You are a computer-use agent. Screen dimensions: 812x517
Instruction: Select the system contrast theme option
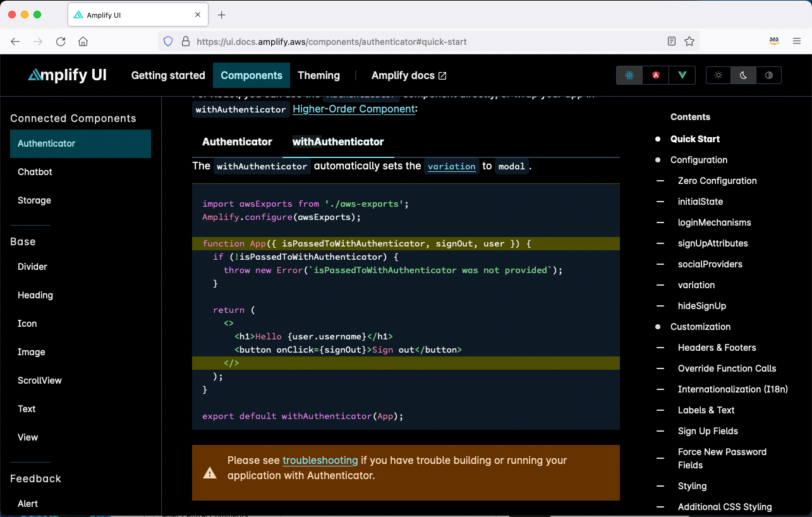[768, 75]
